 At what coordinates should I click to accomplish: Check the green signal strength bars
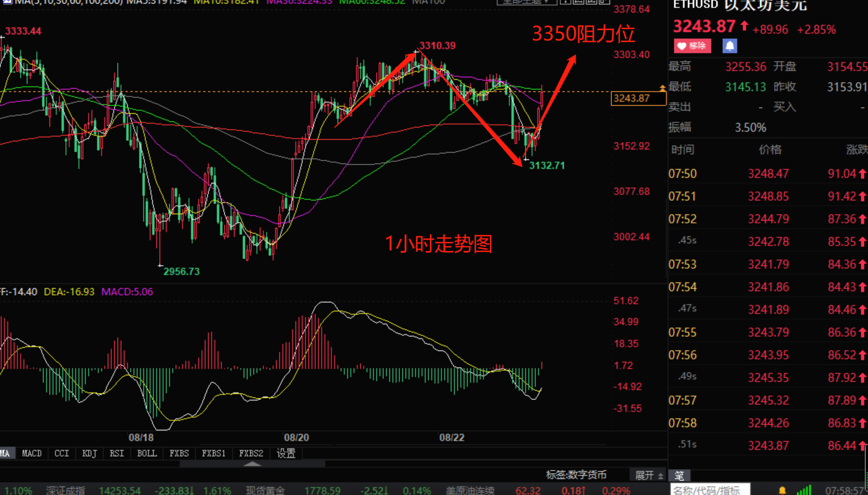pos(804,490)
